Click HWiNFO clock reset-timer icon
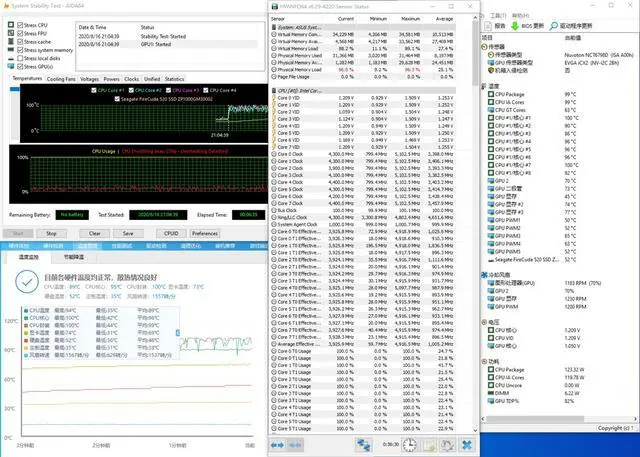This screenshot has width=640, height=457. 409,444
